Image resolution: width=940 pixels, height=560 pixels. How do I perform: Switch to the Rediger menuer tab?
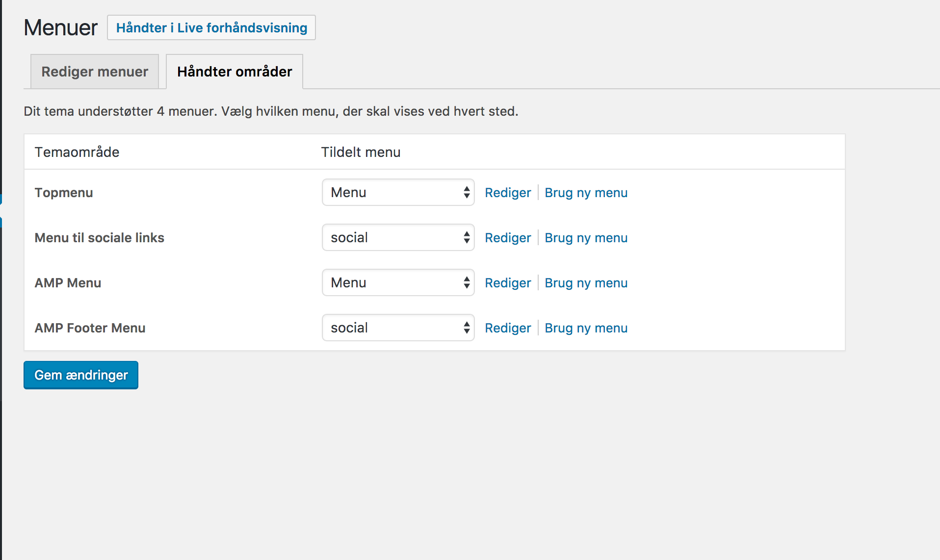coord(95,72)
